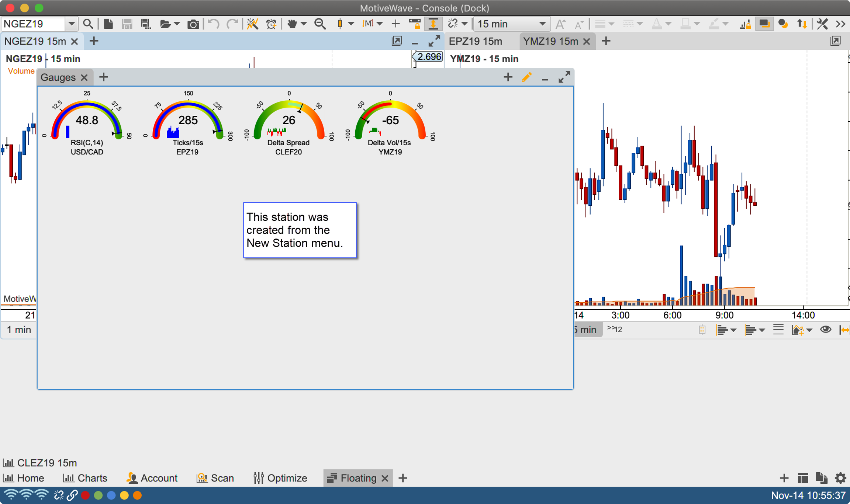
Task: Click the Scan page button
Action: point(215,478)
